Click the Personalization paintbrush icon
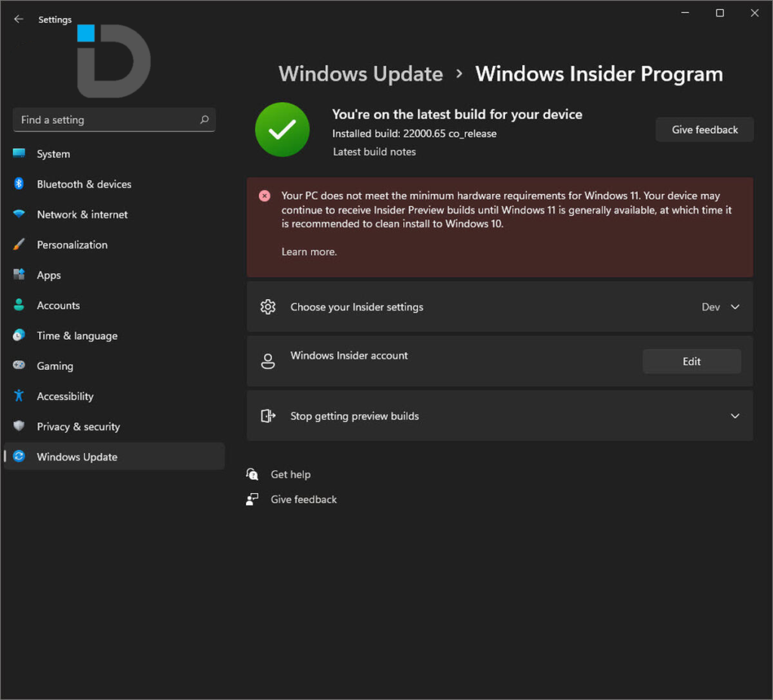The height and width of the screenshot is (700, 773). click(19, 245)
